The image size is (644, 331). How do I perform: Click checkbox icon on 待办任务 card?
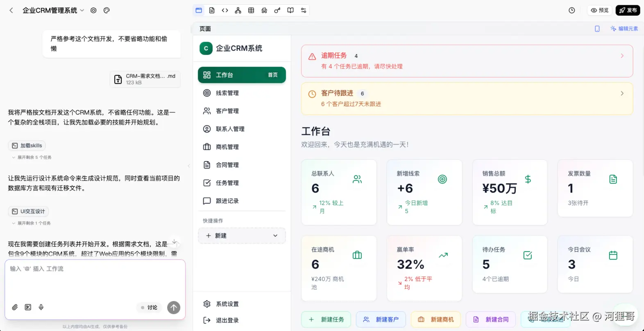[528, 255]
